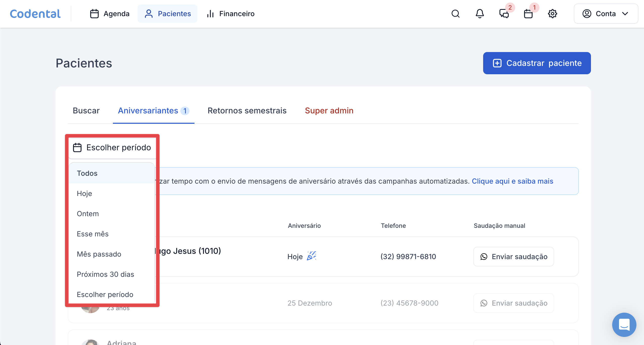The image size is (644, 345).
Task: Click the party icon next to Hoje
Action: tap(311, 256)
